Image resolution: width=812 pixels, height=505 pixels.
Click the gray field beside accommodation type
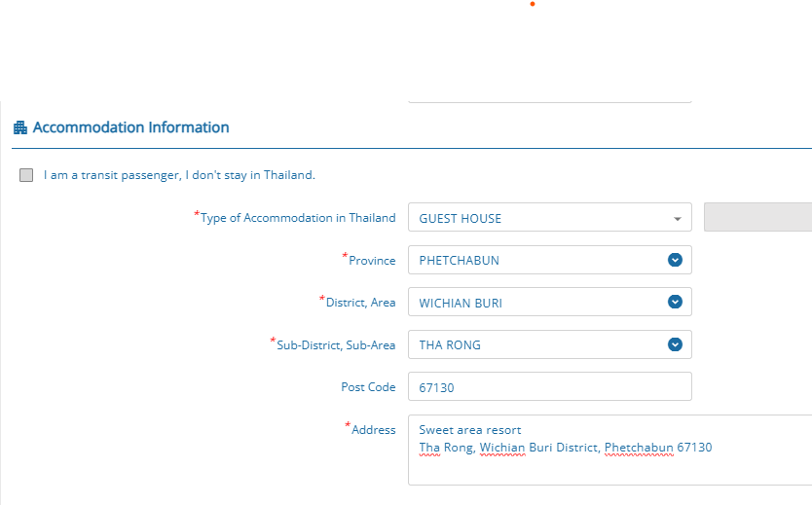757,217
